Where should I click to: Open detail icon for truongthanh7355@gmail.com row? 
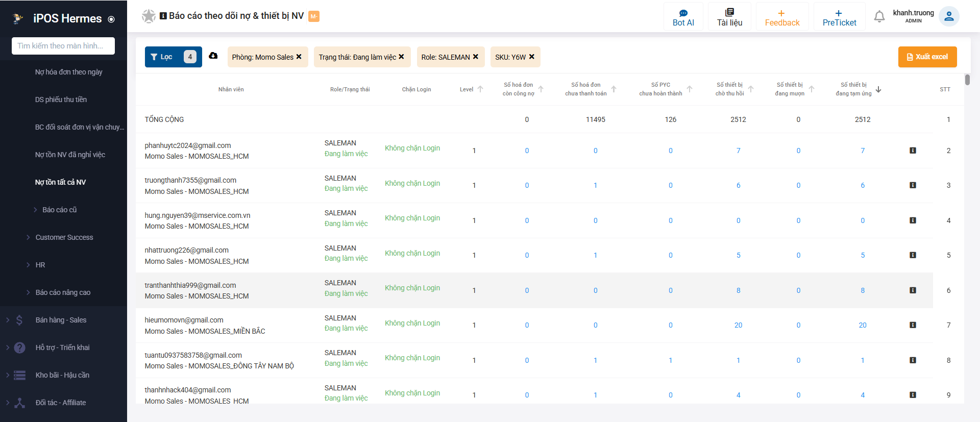click(x=913, y=185)
